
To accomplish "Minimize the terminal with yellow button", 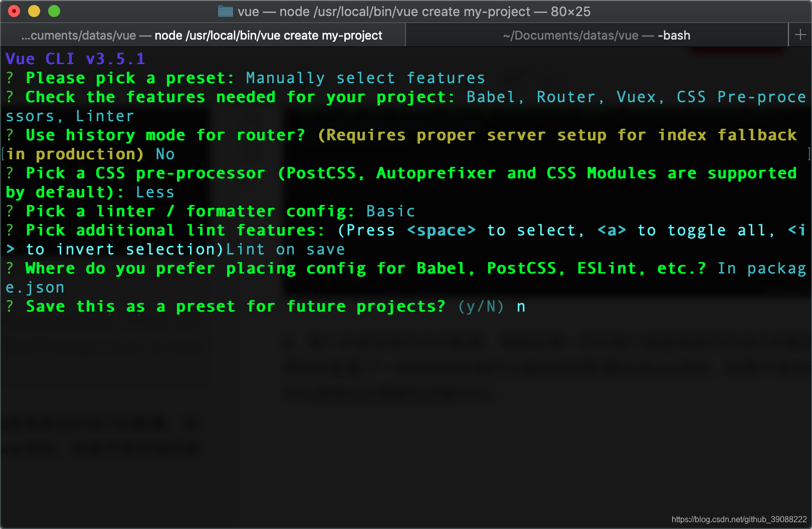I will [x=34, y=11].
